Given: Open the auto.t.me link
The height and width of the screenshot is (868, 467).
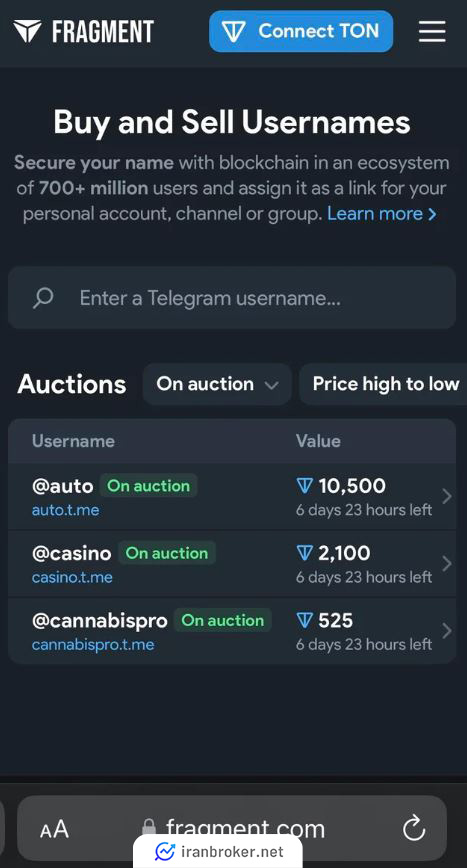Looking at the screenshot, I should pos(65,510).
